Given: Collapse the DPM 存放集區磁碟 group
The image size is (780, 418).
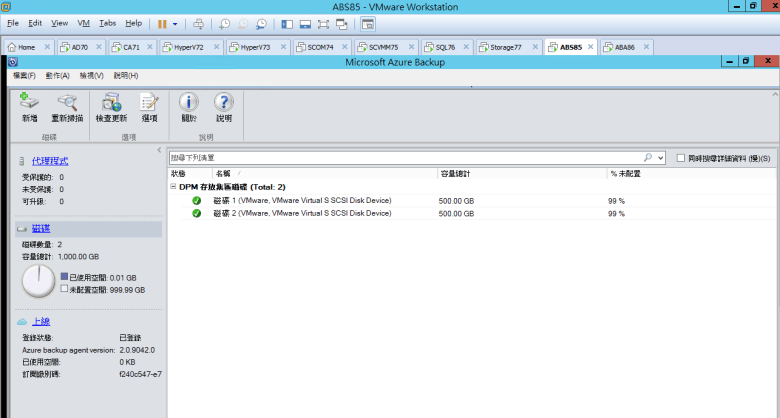Looking at the screenshot, I should coord(173,187).
